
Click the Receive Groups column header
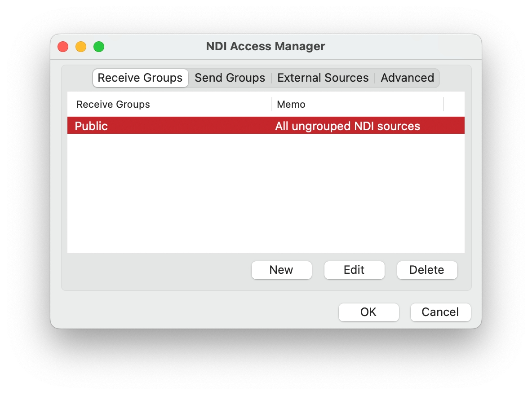point(113,105)
